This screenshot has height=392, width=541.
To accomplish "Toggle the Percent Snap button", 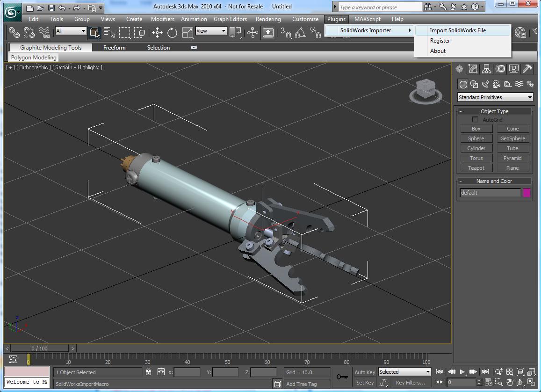I will (315, 33).
